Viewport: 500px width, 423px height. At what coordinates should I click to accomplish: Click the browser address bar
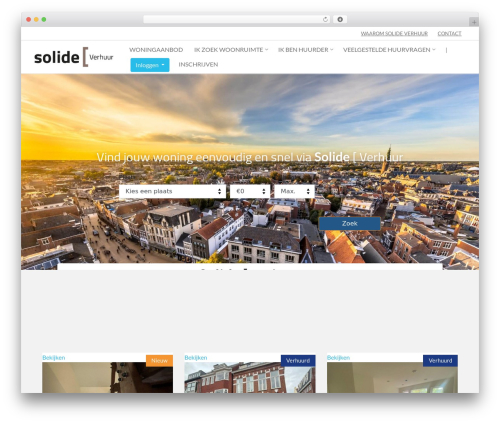236,20
